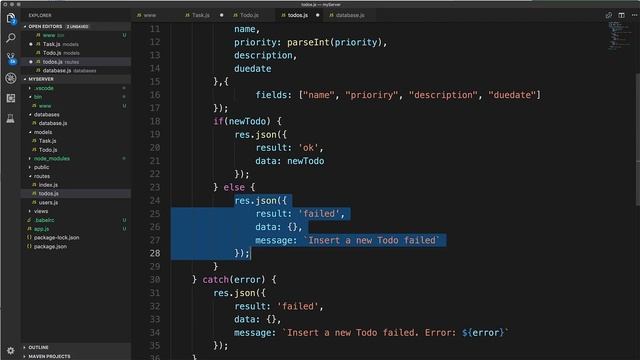Image resolution: width=640 pixels, height=360 pixels.
Task: Open the Explorer view in activity bar
Action: 11,18
